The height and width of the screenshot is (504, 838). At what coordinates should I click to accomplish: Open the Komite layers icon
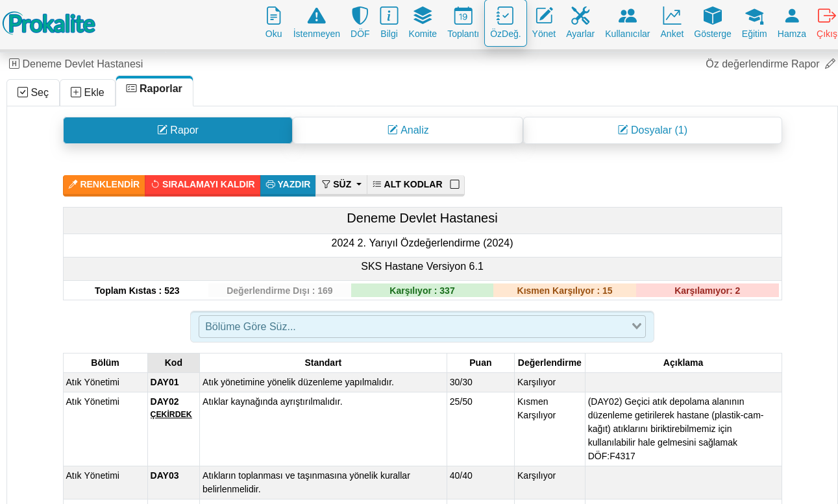pos(423,16)
